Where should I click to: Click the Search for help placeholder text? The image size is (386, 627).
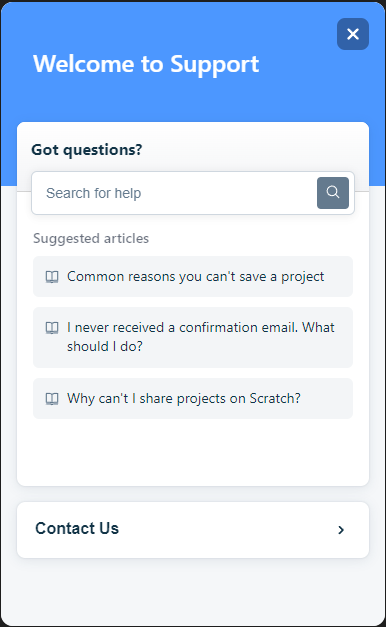94,193
